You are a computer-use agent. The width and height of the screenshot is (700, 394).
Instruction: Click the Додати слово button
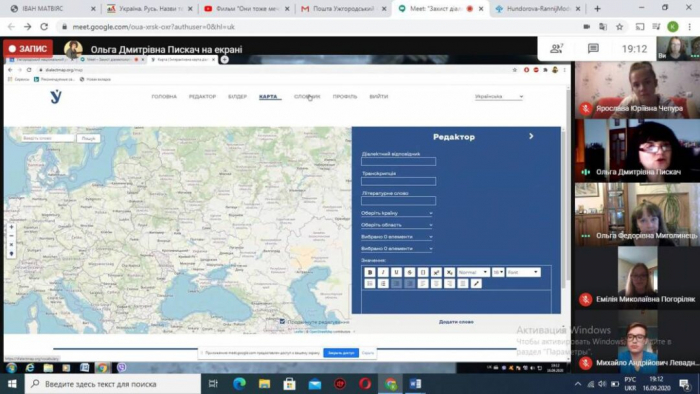[456, 322]
